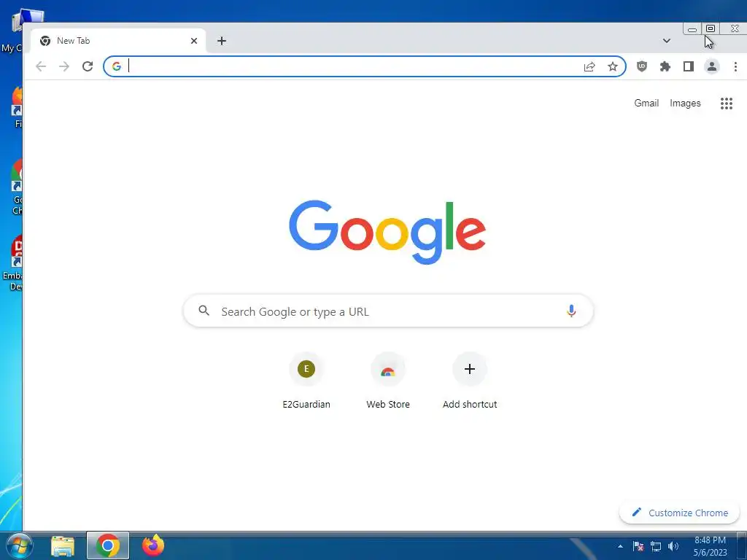Toggle the side panel icon

click(689, 66)
